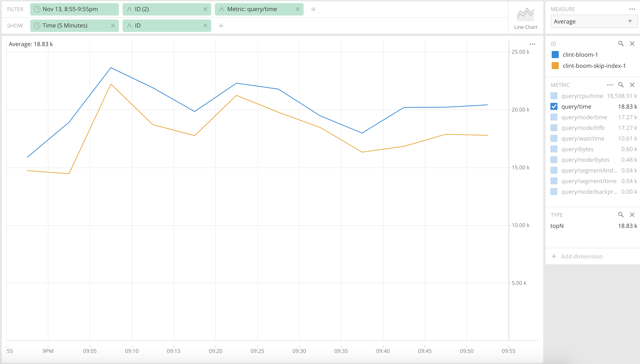Open METRIC panel more options menu
Image resolution: width=640 pixels, height=364 pixels.
pyautogui.click(x=610, y=85)
